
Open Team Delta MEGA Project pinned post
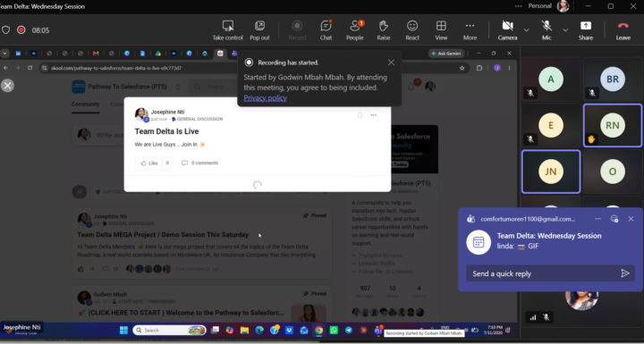point(163,235)
